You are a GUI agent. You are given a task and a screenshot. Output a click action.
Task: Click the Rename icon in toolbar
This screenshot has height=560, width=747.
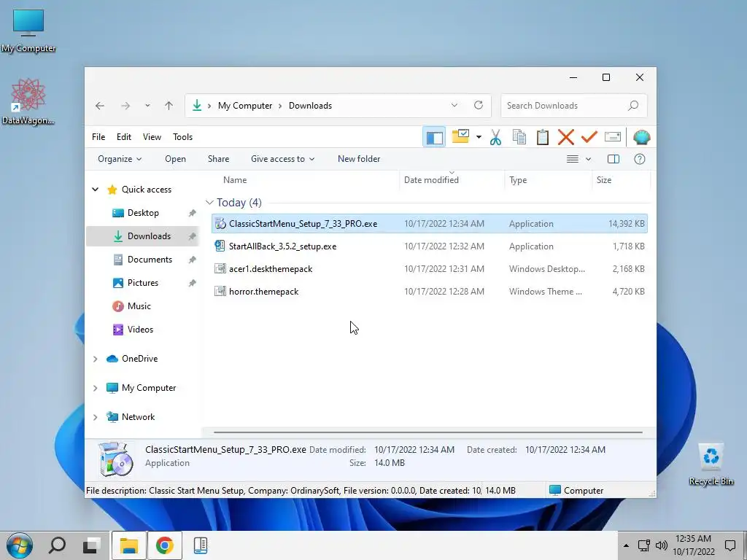click(612, 137)
